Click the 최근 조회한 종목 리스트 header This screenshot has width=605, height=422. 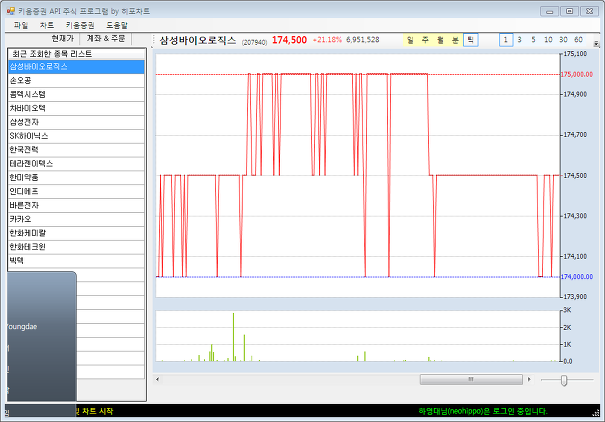tap(76, 54)
